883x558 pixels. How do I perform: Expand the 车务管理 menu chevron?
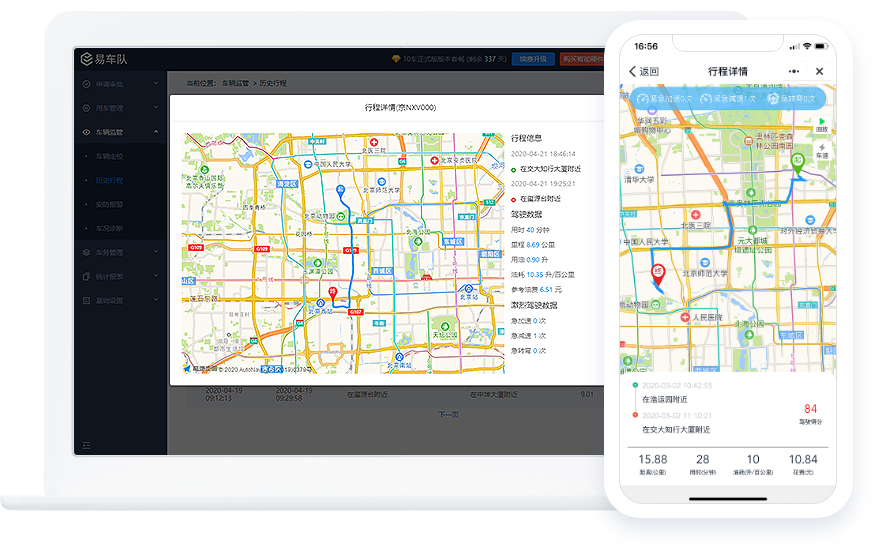pyautogui.click(x=156, y=252)
